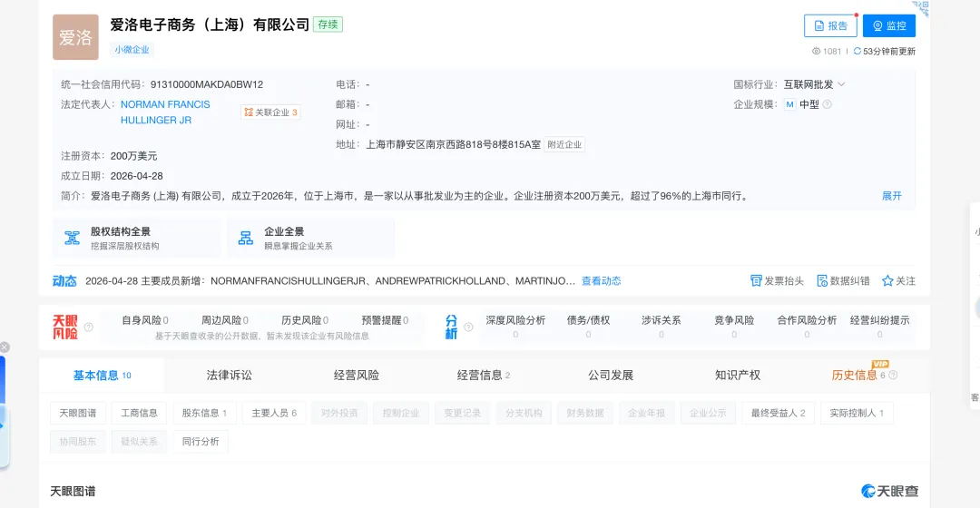Click the 爱洛 company logo thumbnail
The width and height of the screenshot is (980, 508).
click(x=75, y=37)
